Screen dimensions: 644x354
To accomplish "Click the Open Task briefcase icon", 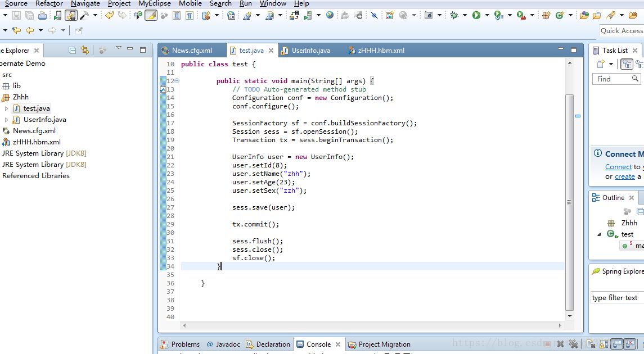I will coord(597,16).
